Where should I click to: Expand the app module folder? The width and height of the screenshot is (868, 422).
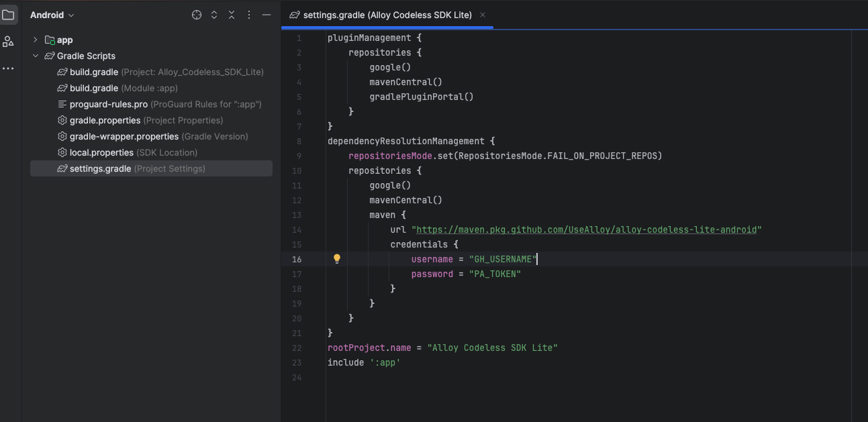click(36, 40)
